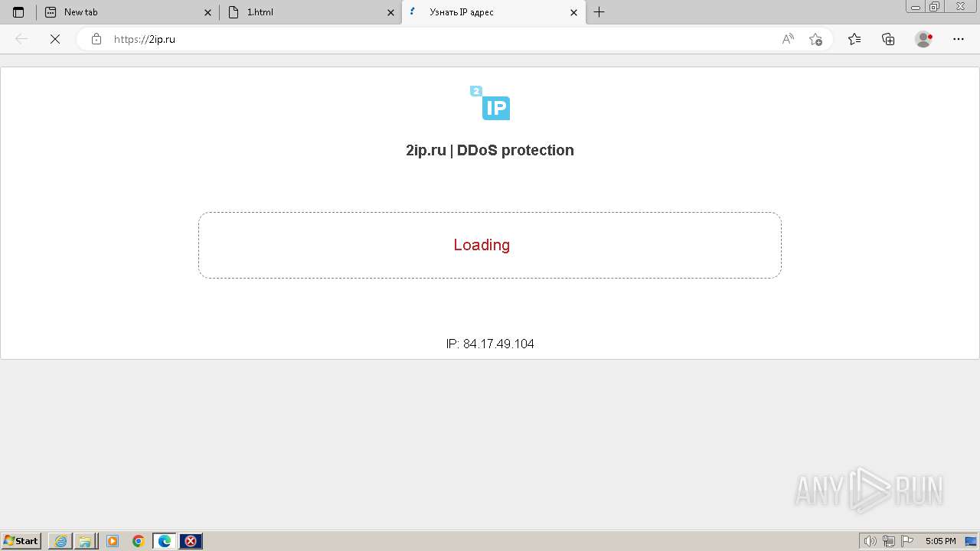
Task: Switch to the 1.html tab
Action: click(311, 12)
